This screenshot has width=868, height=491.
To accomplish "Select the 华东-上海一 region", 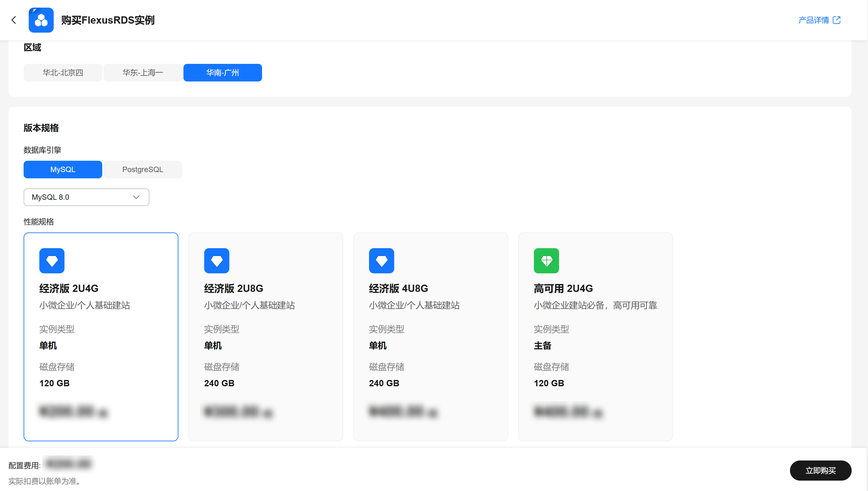I will pyautogui.click(x=143, y=73).
